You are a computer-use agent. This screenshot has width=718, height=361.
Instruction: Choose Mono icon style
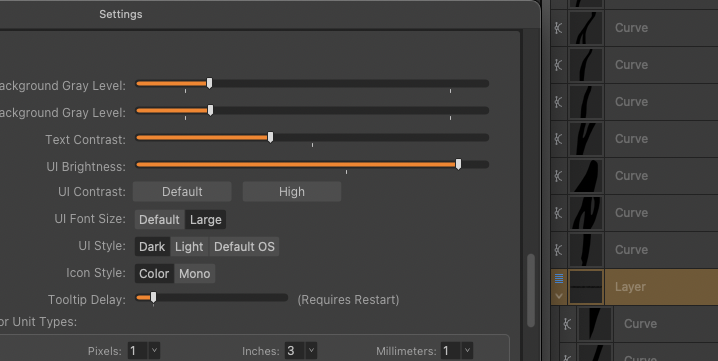195,273
